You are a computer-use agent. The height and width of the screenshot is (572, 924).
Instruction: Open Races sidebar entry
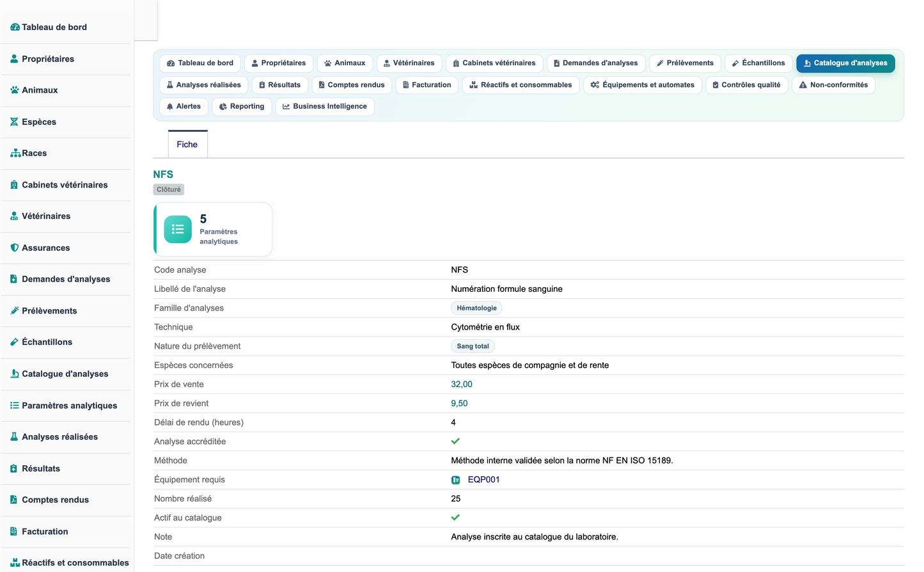(29, 154)
